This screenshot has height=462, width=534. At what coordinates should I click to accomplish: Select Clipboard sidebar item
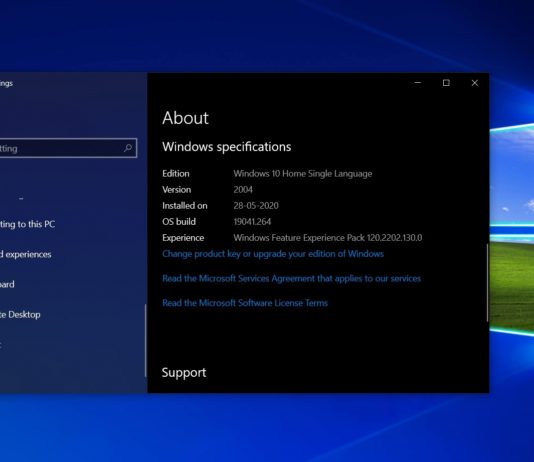(x=7, y=284)
